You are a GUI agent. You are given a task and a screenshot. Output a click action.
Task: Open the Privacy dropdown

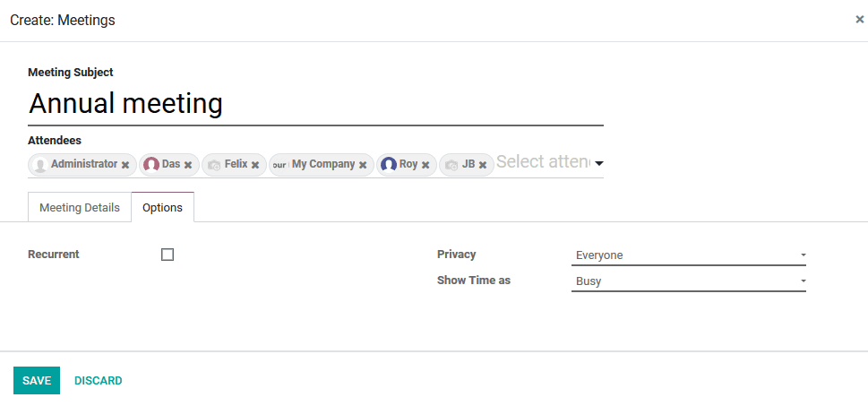coord(689,255)
